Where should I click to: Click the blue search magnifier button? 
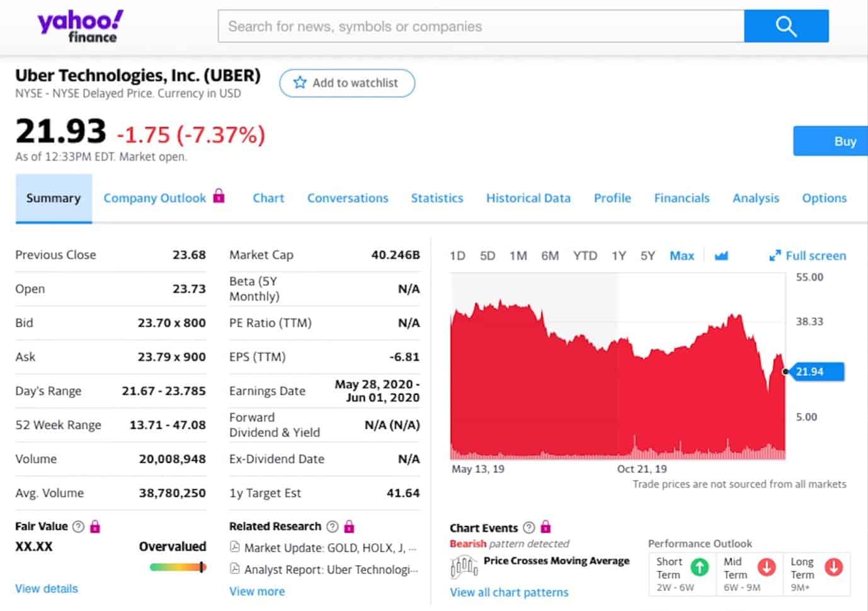pos(786,26)
